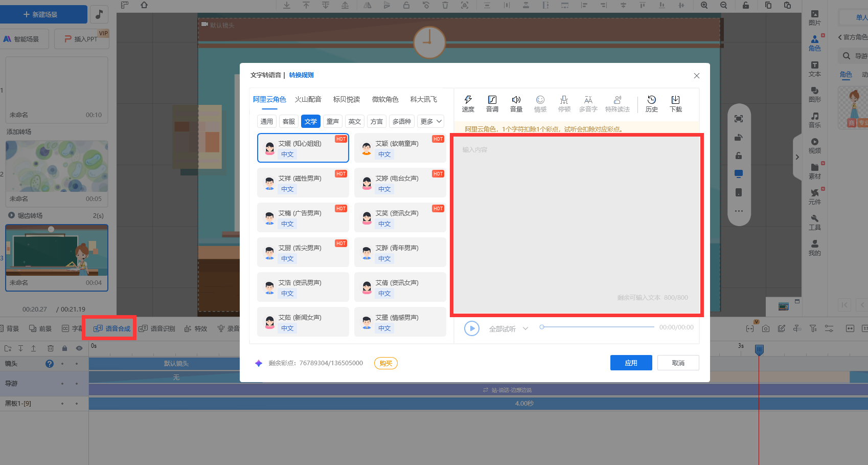868x465 pixels.
Task: Select voice 艾笑 (资讯女声)
Action: pyautogui.click(x=400, y=217)
